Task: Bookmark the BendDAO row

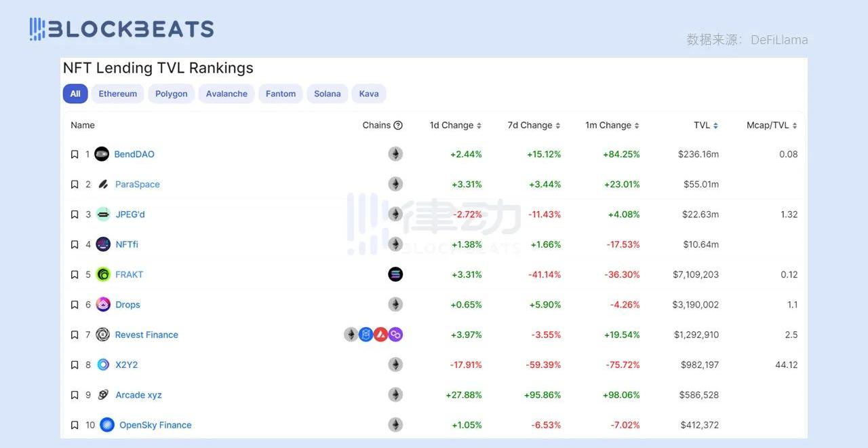Action: (75, 155)
